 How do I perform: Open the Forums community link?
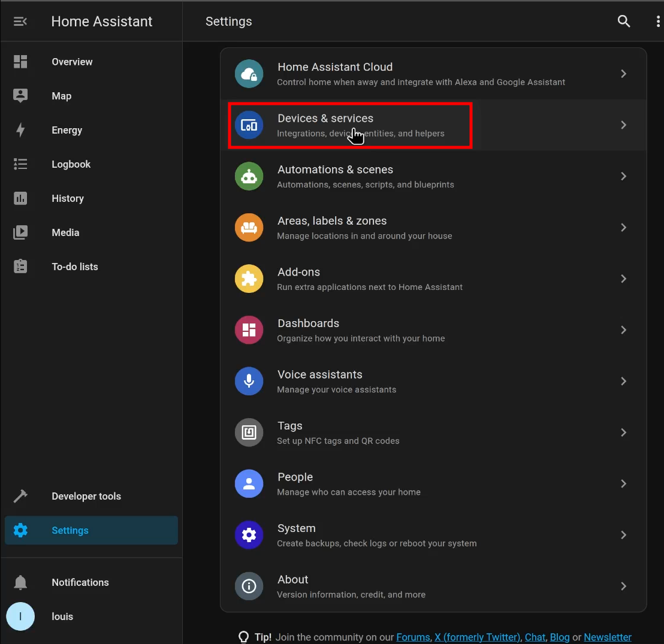(x=414, y=637)
